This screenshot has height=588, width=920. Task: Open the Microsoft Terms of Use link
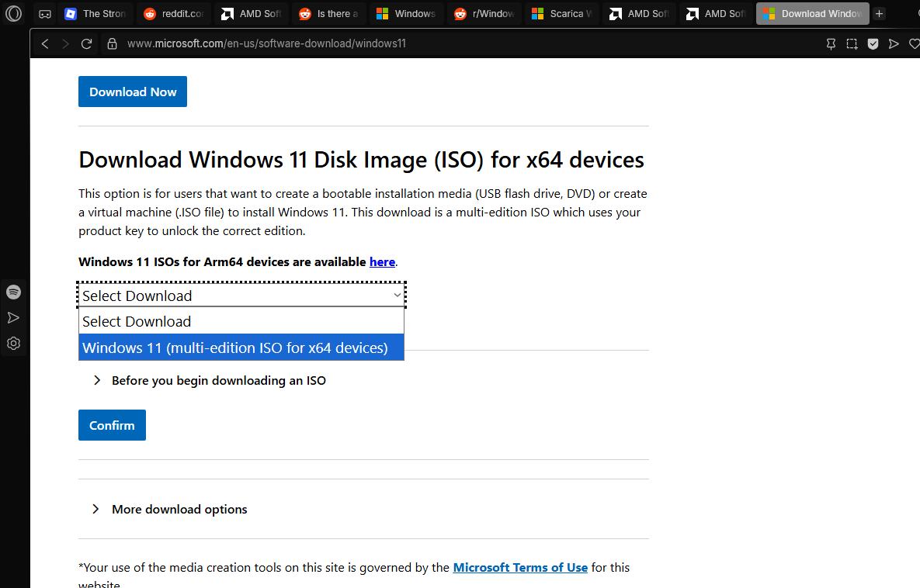[520, 568]
